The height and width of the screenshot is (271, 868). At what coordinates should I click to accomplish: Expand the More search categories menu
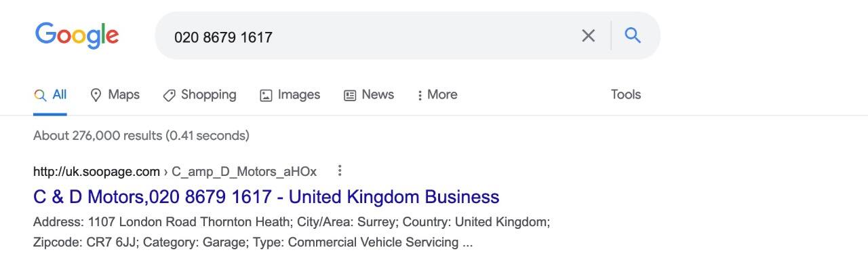coord(437,95)
